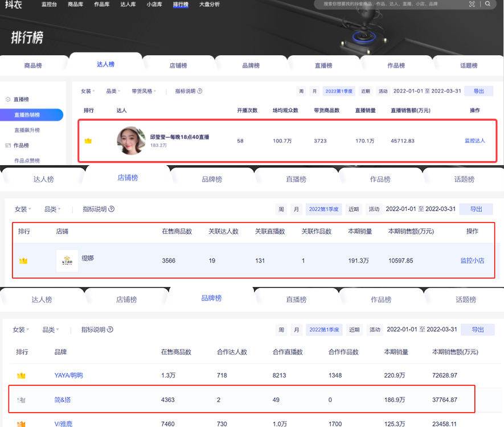Click the gold crown rank icon beside 缇娜
The image size is (504, 427).
(x=23, y=260)
